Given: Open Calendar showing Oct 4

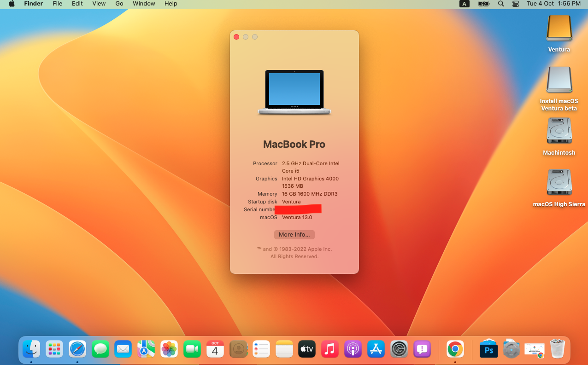Looking at the screenshot, I should [x=215, y=350].
